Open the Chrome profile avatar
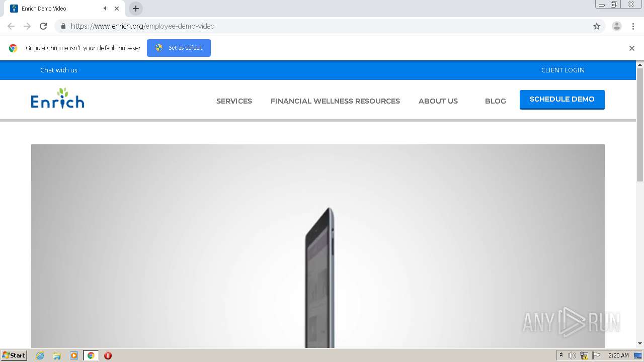644x362 pixels. click(617, 26)
